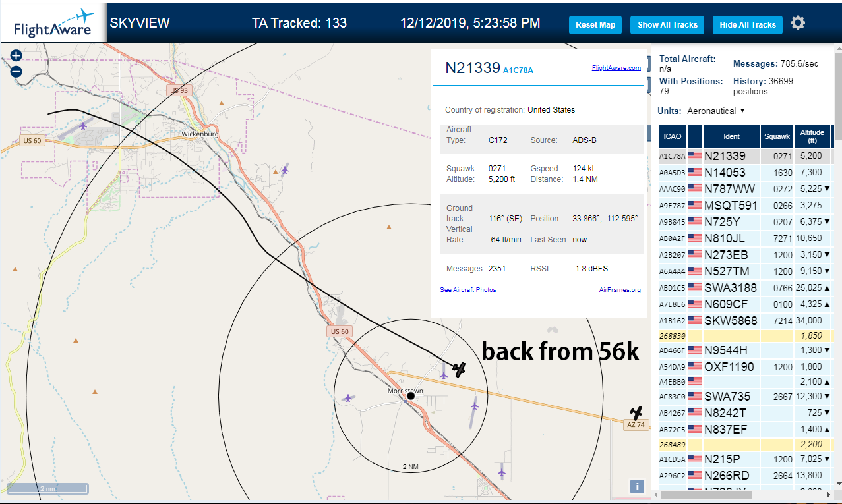Select N273EB row in aircraft table

click(745, 255)
